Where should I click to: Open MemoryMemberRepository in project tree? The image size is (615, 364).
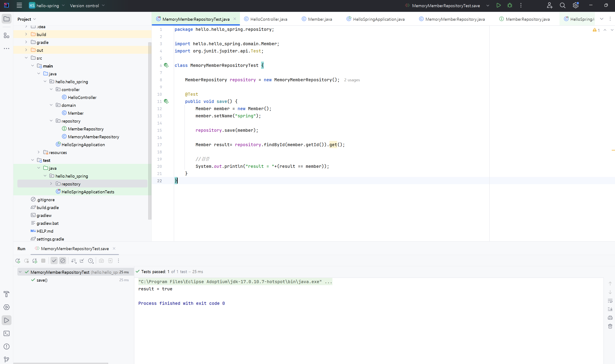pyautogui.click(x=90, y=137)
